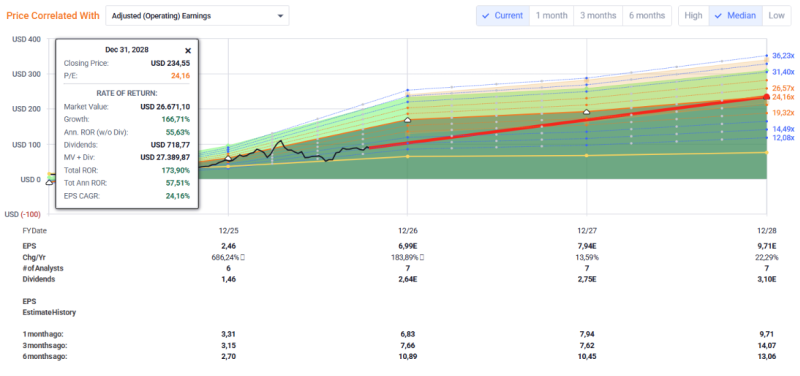Click the white triangle marker at 12/26

click(x=407, y=120)
